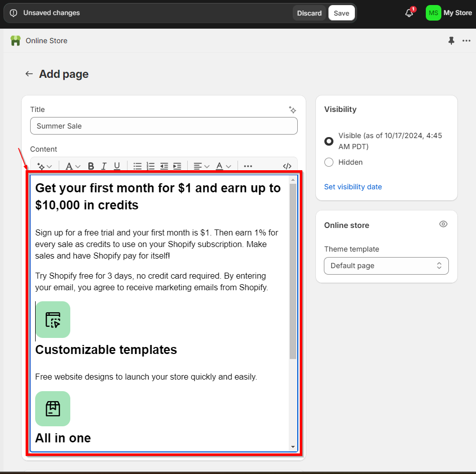Click the 'Customizable templates' heading text
The image size is (476, 474).
click(106, 349)
